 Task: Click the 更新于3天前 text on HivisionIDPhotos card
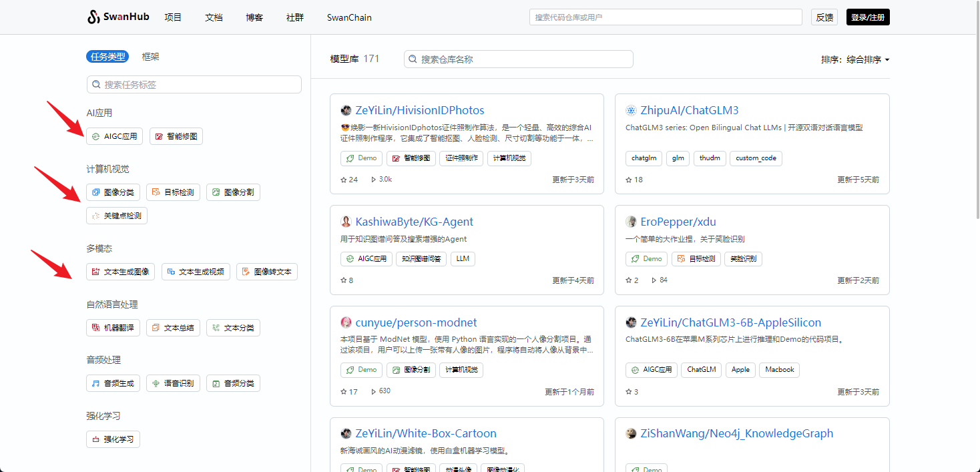tap(573, 180)
